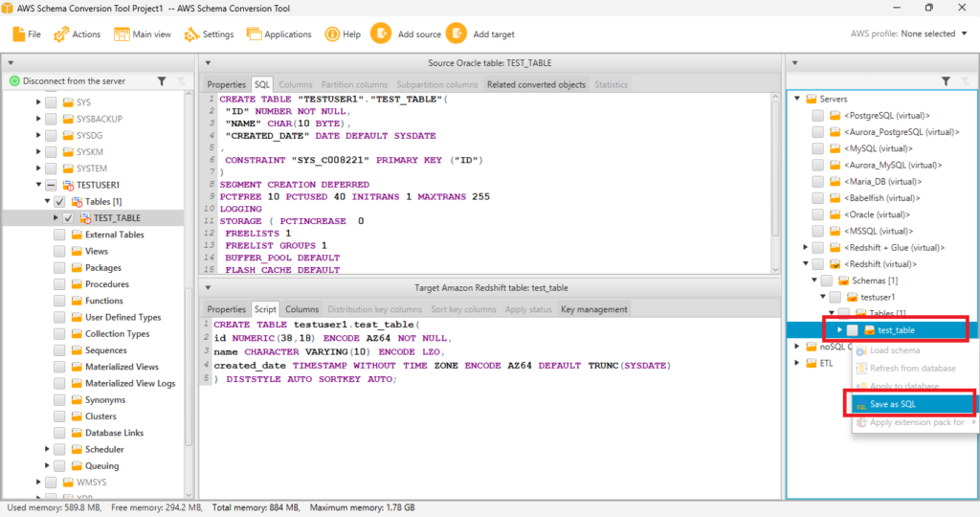Image resolution: width=980 pixels, height=517 pixels.
Task: Expand the Scheduler tree node
Action: click(49, 449)
